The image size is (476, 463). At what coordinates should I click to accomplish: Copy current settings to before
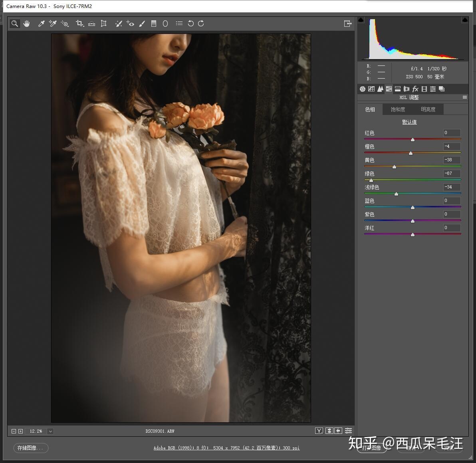click(x=338, y=431)
